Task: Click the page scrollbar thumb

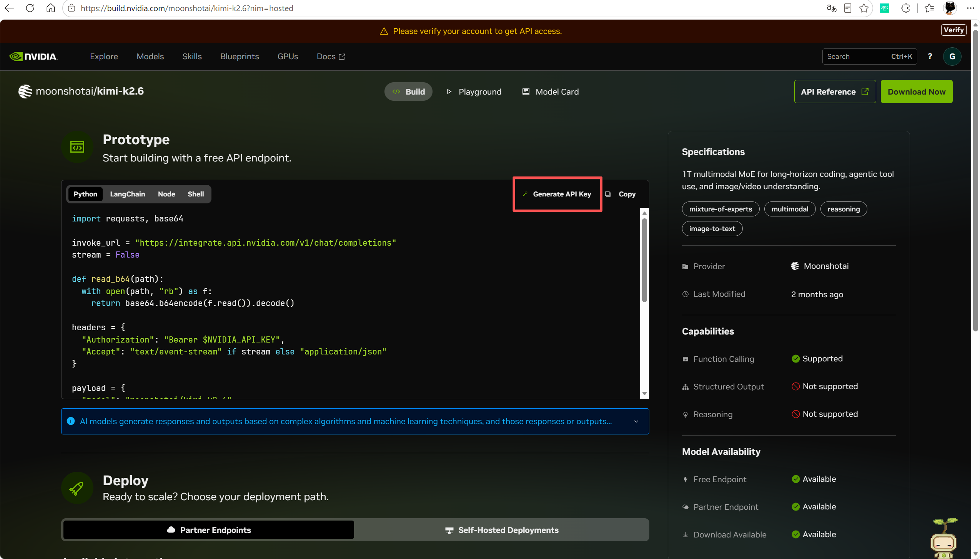Action: point(975,181)
